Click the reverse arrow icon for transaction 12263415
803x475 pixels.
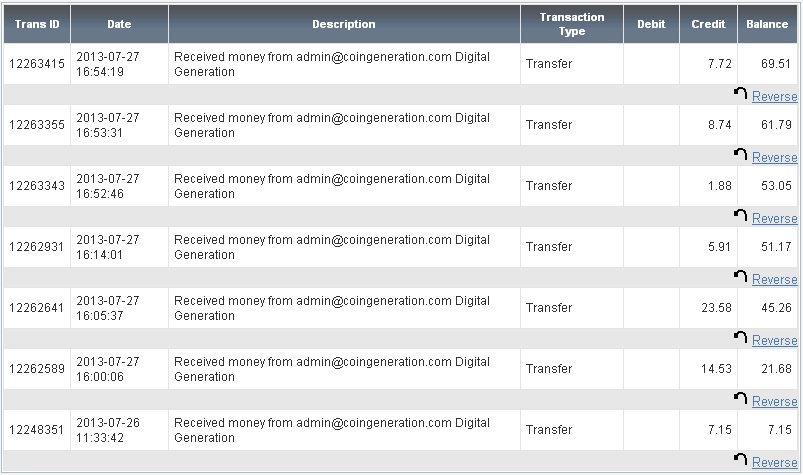tap(741, 94)
